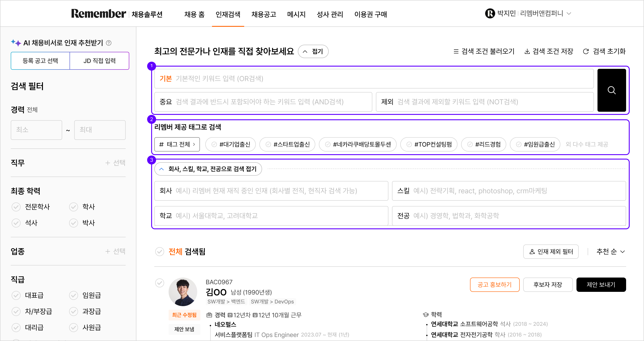Click the 제안 보내기 button

point(601,284)
